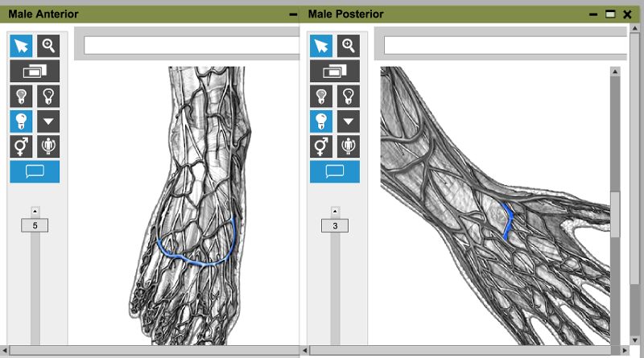The image size is (644, 358).
Task: Toggle the highlighted white lightbulb in Male Anterior
Action: point(22,121)
